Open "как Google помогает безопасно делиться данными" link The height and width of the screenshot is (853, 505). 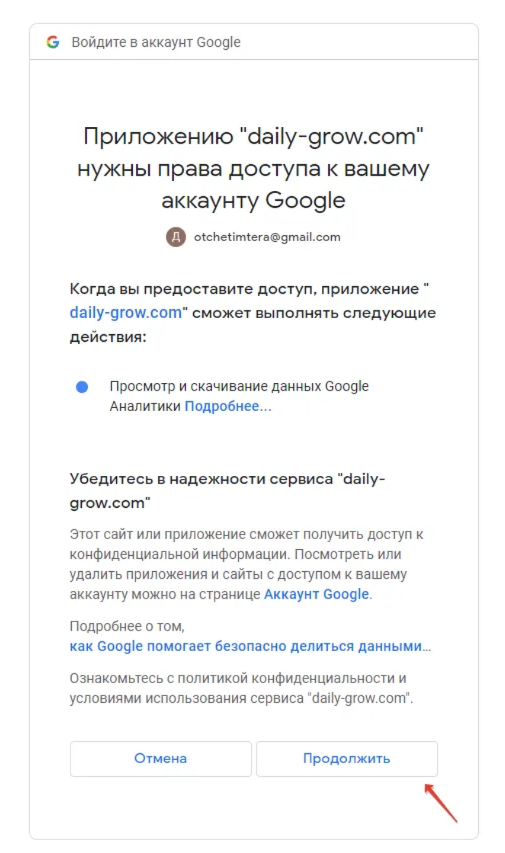250,646
